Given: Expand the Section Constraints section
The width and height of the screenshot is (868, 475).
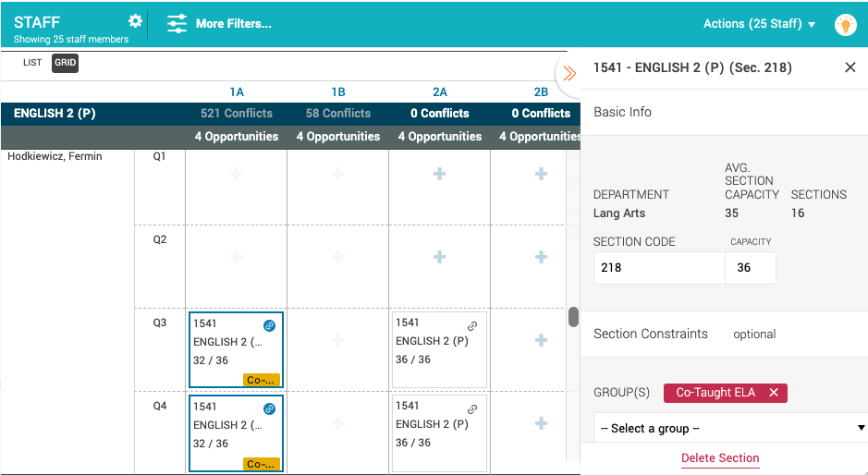Looking at the screenshot, I should [651, 334].
